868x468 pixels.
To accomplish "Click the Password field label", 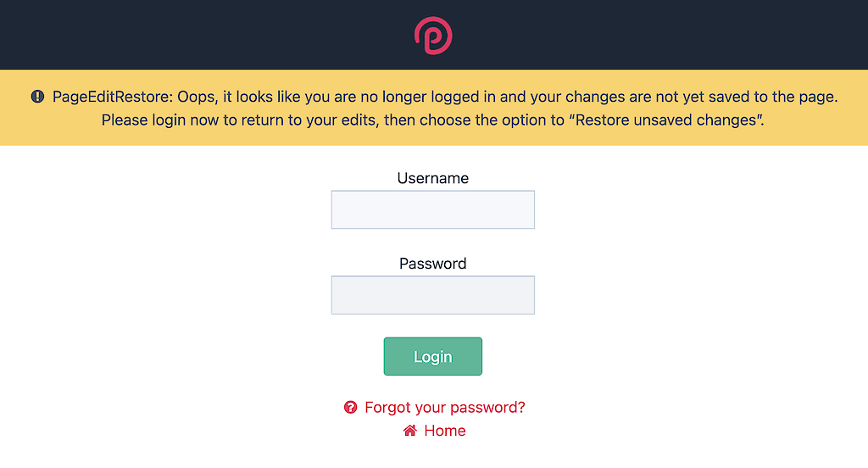I will click(x=433, y=263).
